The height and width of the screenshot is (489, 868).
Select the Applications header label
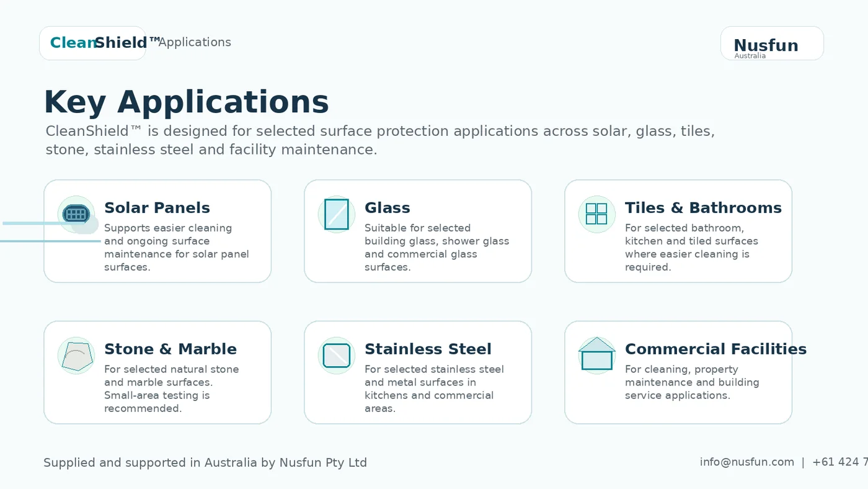[195, 42]
